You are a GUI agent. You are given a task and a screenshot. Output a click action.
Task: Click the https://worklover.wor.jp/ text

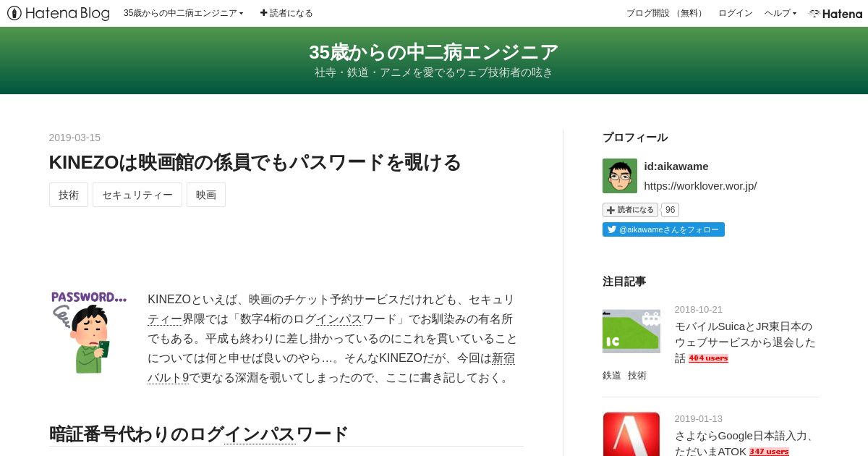pos(700,186)
